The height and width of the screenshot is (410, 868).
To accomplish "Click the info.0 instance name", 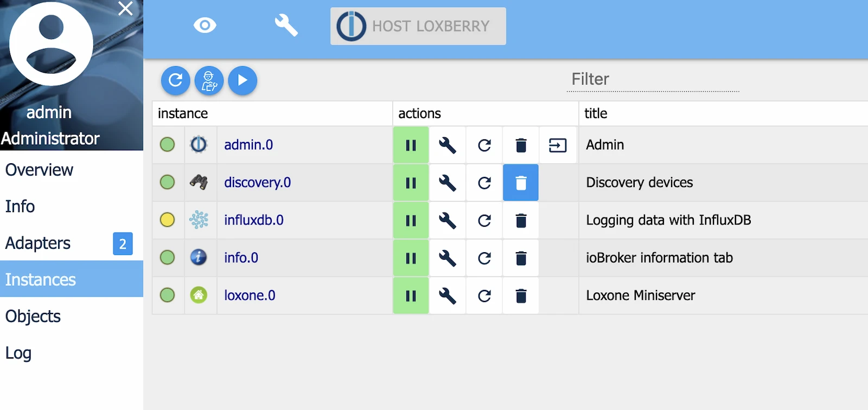I will [241, 258].
